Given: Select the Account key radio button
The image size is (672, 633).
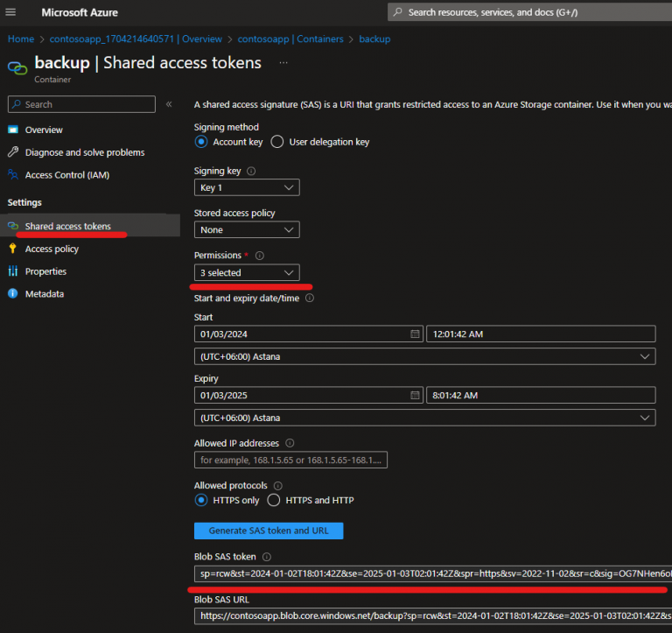Looking at the screenshot, I should pos(201,142).
